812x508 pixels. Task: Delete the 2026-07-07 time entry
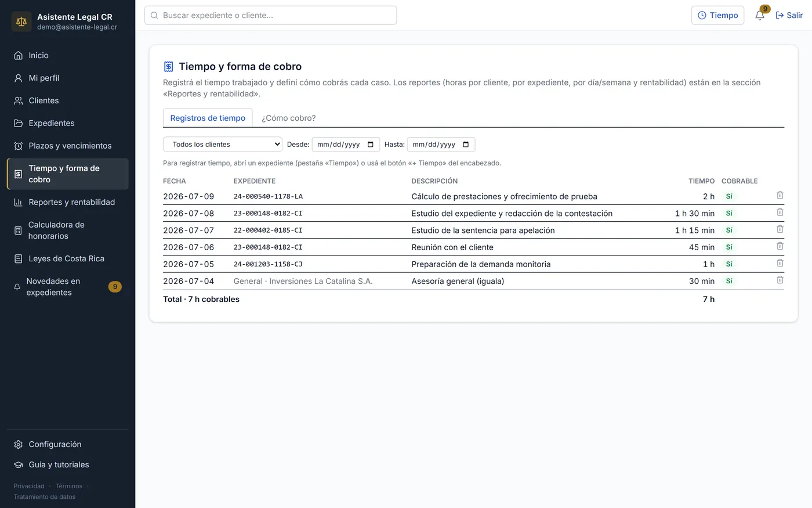click(780, 229)
